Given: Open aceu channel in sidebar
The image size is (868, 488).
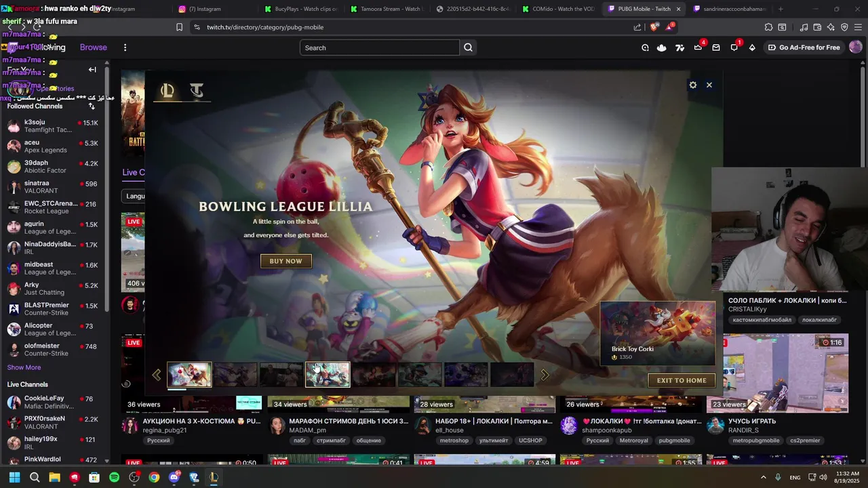Looking at the screenshot, I should (53, 146).
